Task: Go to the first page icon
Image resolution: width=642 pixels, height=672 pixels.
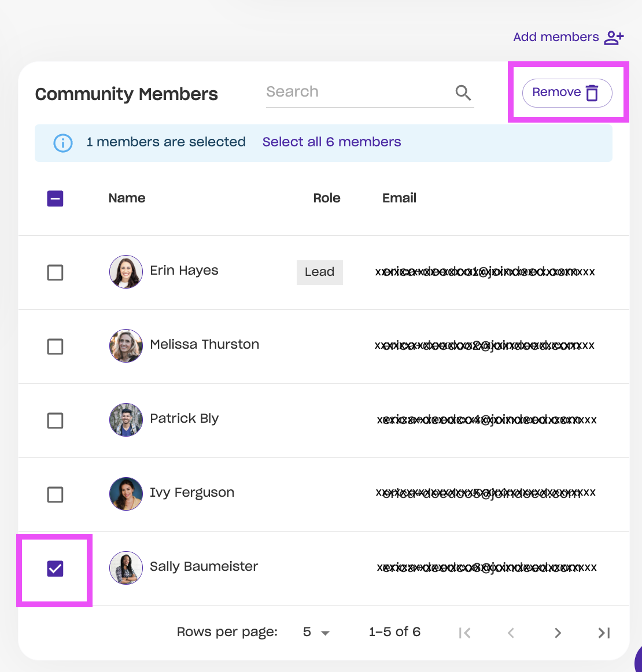Action: (x=464, y=633)
